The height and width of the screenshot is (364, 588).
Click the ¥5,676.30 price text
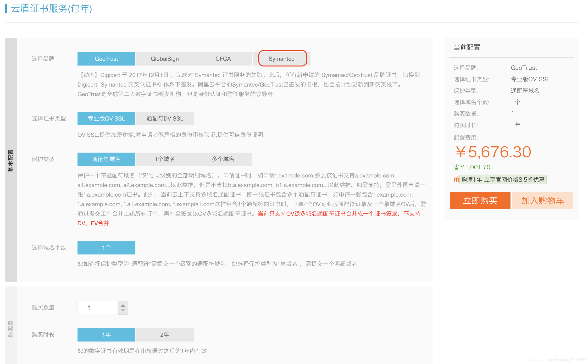pyautogui.click(x=493, y=152)
